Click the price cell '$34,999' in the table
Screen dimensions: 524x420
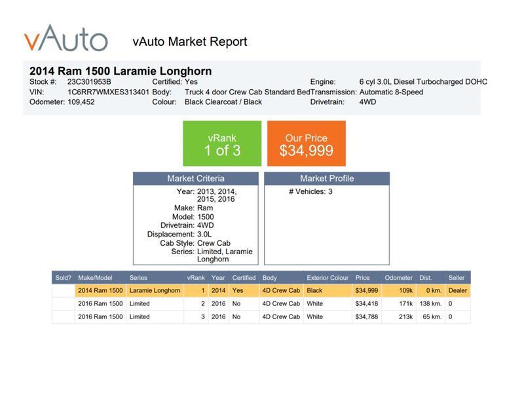[x=367, y=290]
